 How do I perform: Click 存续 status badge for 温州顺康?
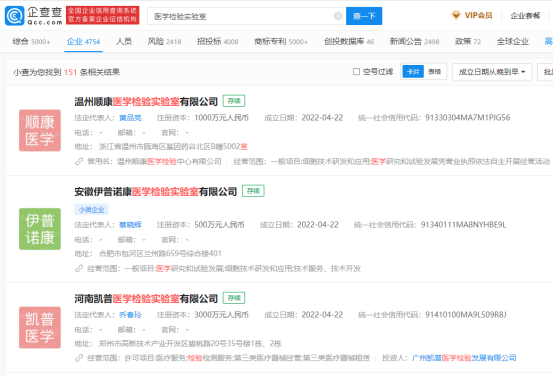coord(234,101)
